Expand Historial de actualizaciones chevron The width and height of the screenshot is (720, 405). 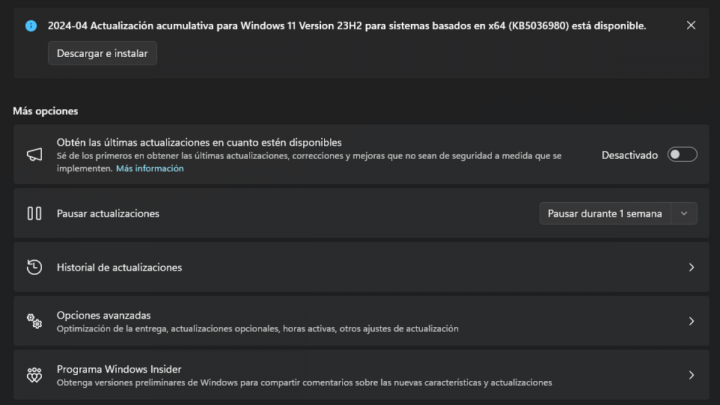coord(692,267)
